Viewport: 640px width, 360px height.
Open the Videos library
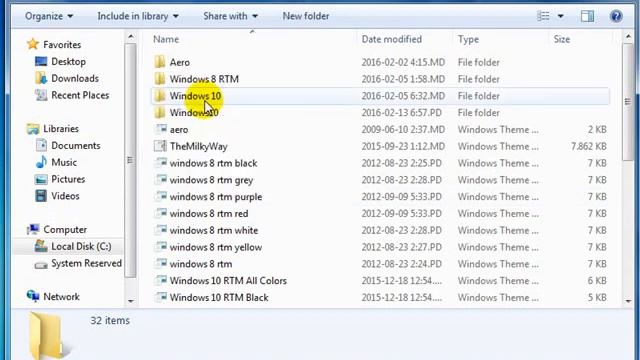pos(65,196)
